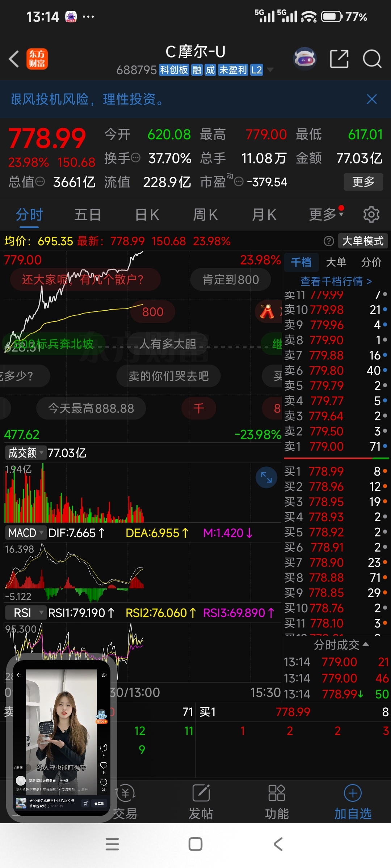Tap the 市盈 info circle icon
391x868 pixels.
[239, 182]
